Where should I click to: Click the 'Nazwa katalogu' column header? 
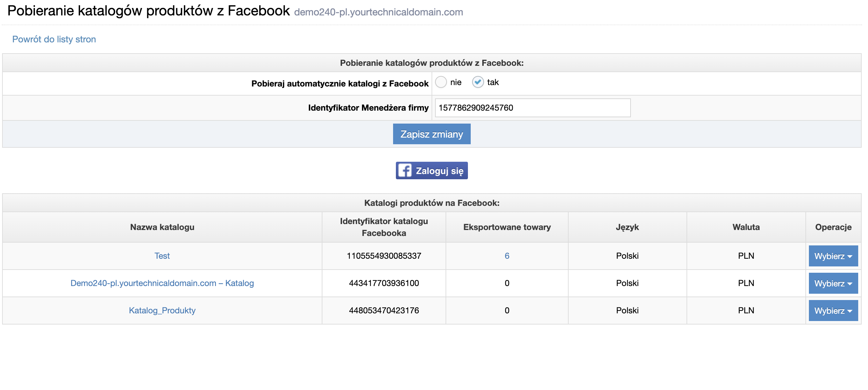162,227
